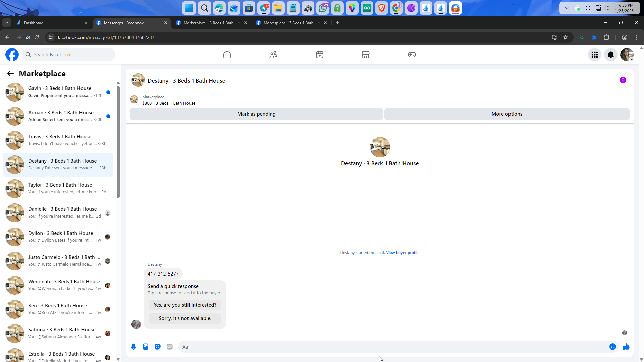
Task: Send quick reply 'Sorry, it's not available.'
Action: pyautogui.click(x=185, y=318)
